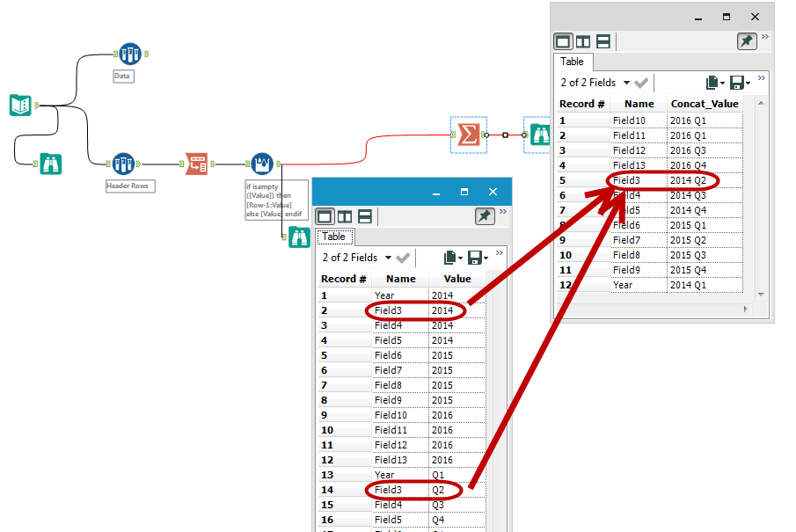Image resolution: width=796 pixels, height=532 pixels.
Task: Click cell 2016 Q1 in Field10 row
Action: [705, 120]
